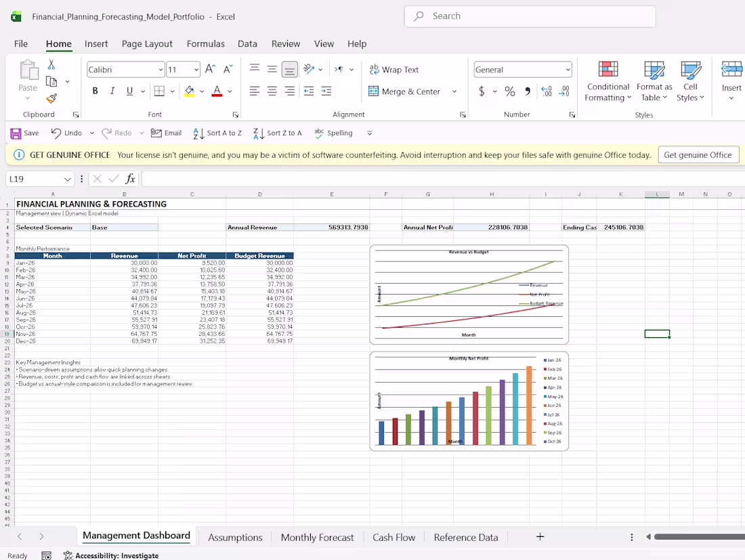Click the Top Align icon
Image resolution: width=745 pixels, height=560 pixels.
(x=255, y=69)
